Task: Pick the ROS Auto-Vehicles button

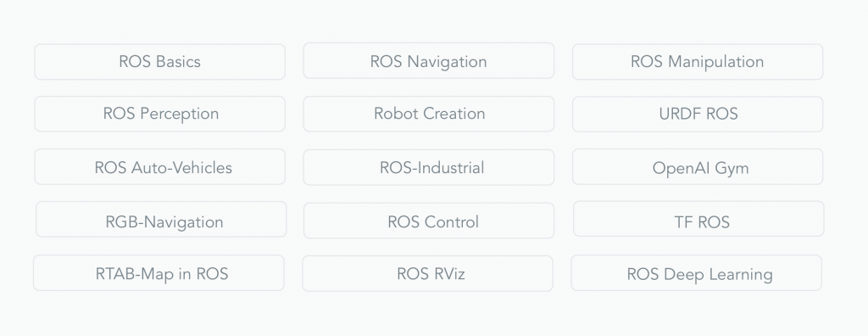Action: coord(160,167)
